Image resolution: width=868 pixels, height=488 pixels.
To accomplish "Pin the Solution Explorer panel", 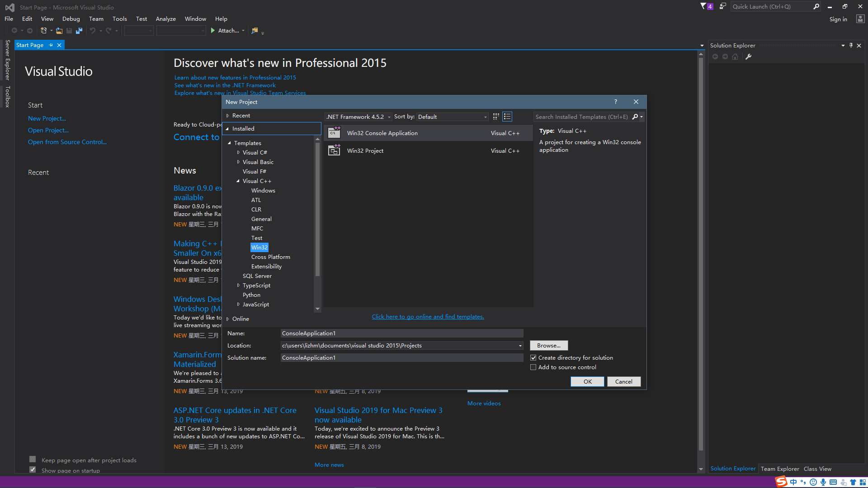I will (851, 45).
